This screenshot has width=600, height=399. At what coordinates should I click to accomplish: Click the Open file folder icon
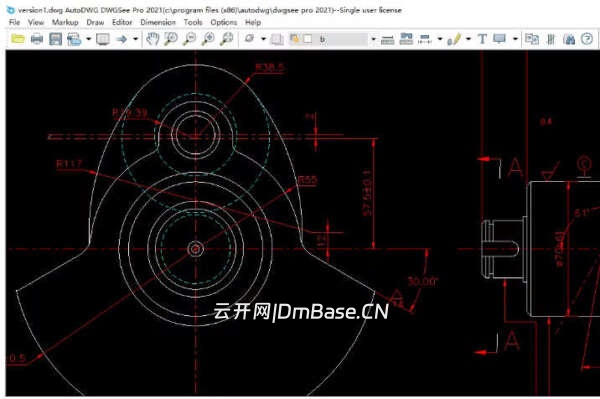click(x=18, y=39)
